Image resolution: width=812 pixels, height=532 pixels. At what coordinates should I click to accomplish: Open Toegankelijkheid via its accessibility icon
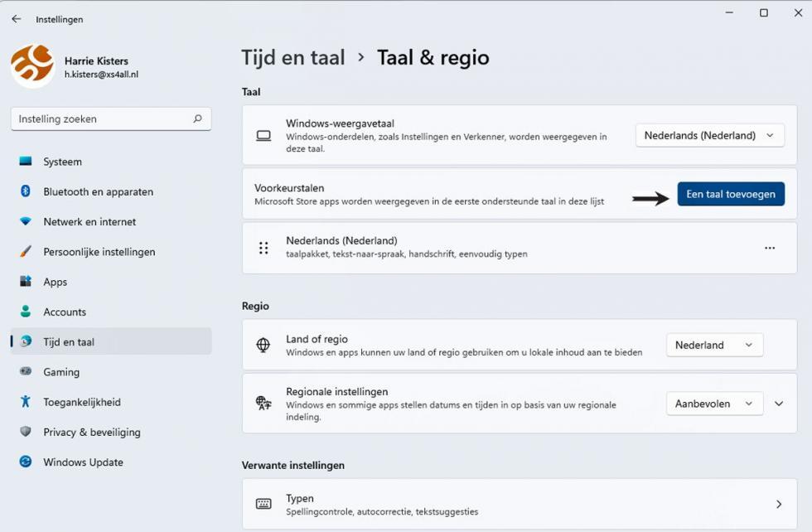tap(27, 402)
